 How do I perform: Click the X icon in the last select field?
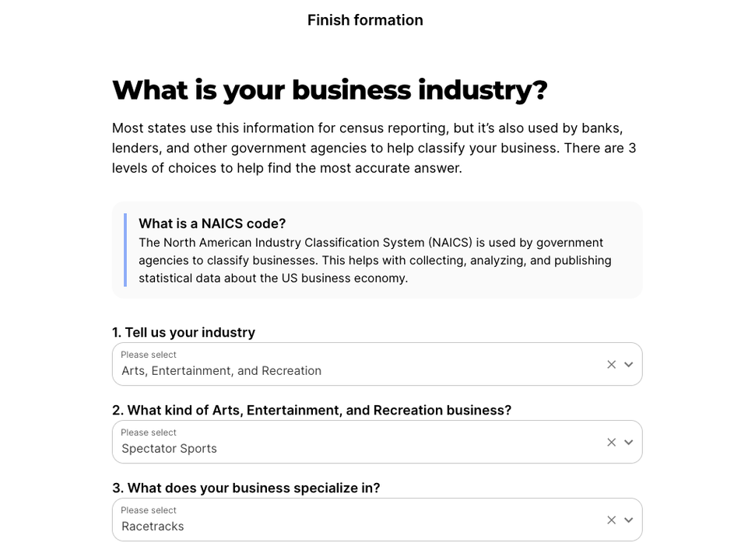coord(612,520)
